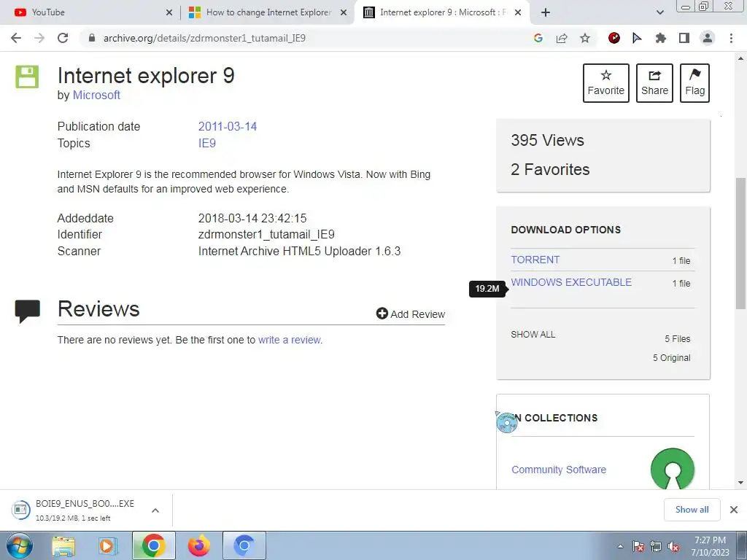Screen dimensions: 747x560
Task: Share this page from address bar
Action: coord(562,38)
